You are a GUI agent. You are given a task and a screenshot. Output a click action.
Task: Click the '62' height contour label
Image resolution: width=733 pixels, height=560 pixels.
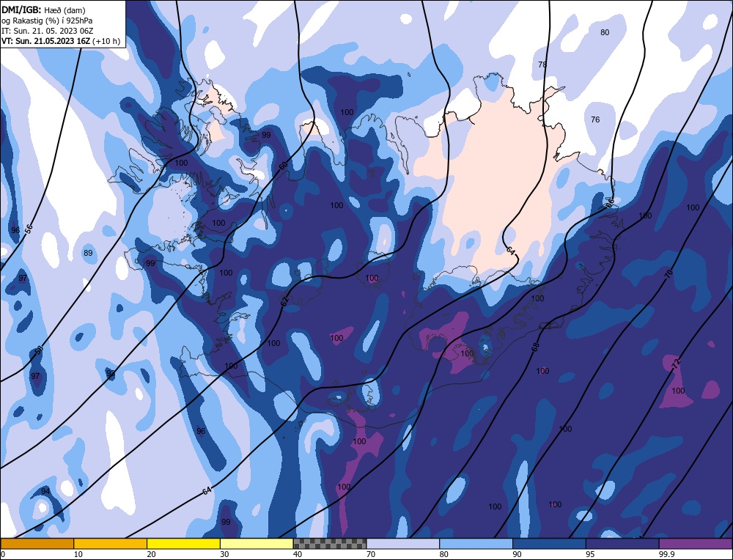click(x=284, y=301)
